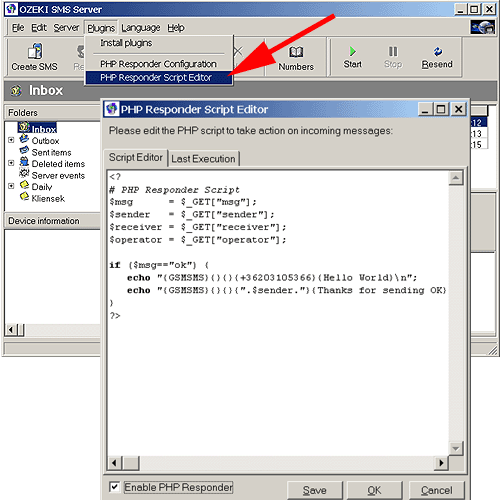Viewport: 500px width, 500px height.
Task: Click the Deleted items folder icon
Action: 24,162
